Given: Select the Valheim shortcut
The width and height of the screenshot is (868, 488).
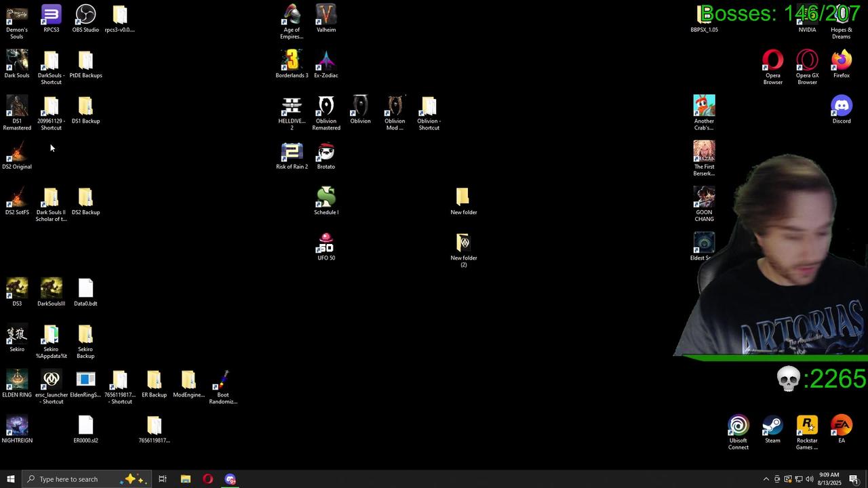Looking at the screenshot, I should pos(326,18).
